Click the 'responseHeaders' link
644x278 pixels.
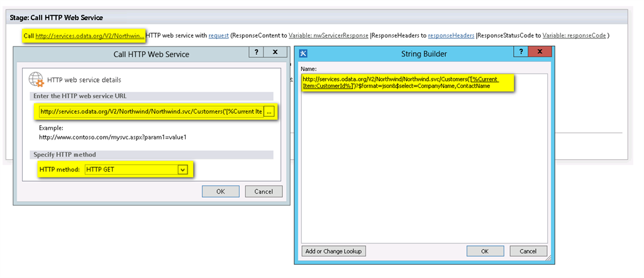tap(451, 36)
